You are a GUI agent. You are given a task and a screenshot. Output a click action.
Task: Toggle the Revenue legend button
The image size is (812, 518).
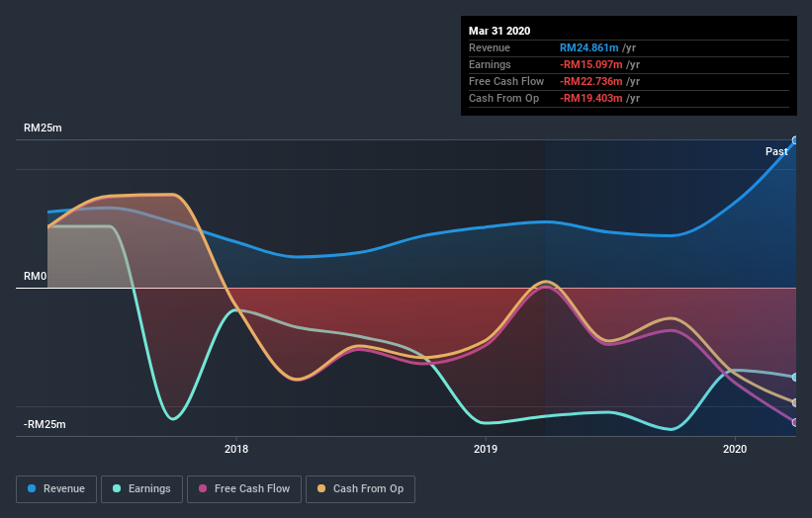pyautogui.click(x=56, y=489)
